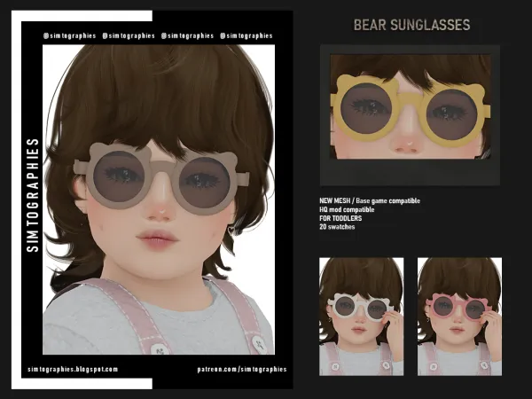The image size is (532, 399).
Task: Click the last @simtographies handle at top
Action: (x=246, y=35)
